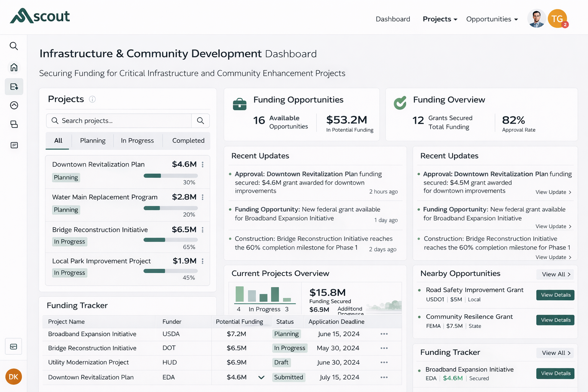Open more actions for Broadband Expansion Initiative row
Screen dimensions: 588x392
coord(384,334)
